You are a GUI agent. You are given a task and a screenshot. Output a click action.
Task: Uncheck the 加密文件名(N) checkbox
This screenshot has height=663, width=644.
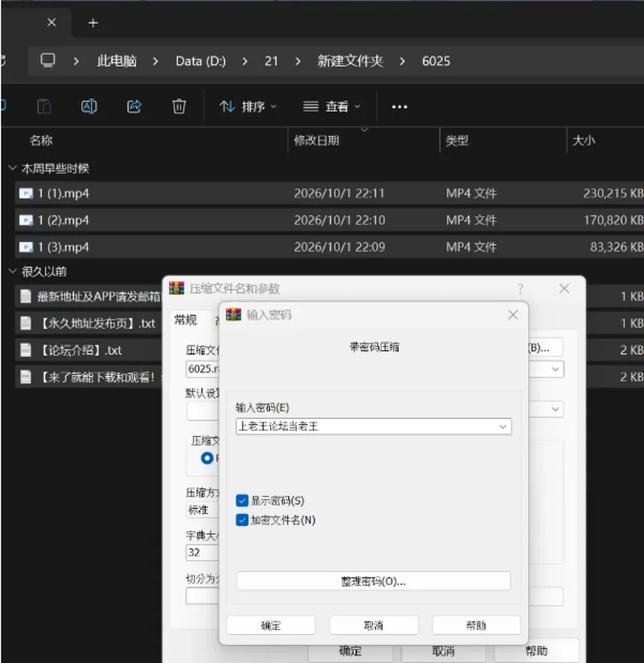pos(242,520)
